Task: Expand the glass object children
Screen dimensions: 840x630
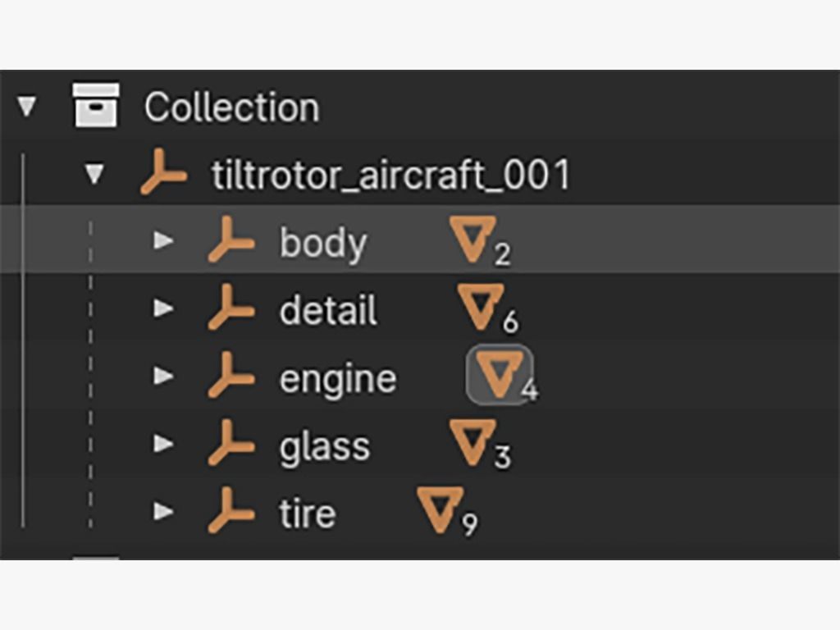Action: coord(164,444)
